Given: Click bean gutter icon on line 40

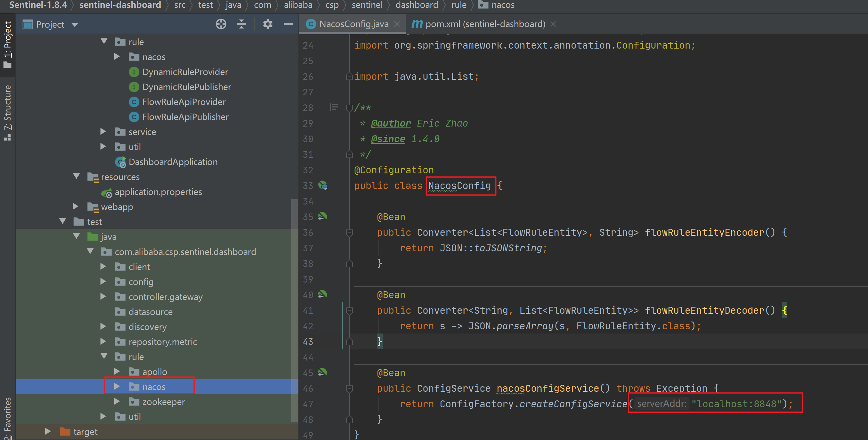Looking at the screenshot, I should coord(322,295).
